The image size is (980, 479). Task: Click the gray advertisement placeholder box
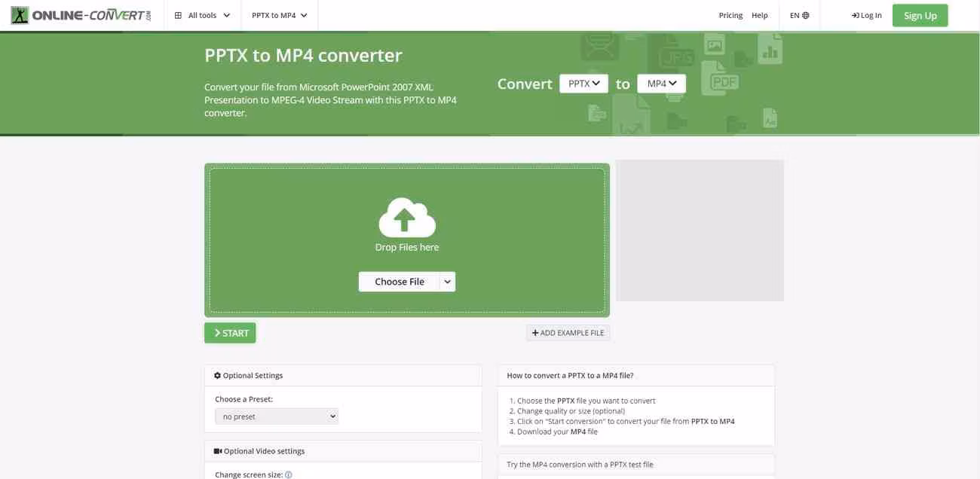(700, 230)
